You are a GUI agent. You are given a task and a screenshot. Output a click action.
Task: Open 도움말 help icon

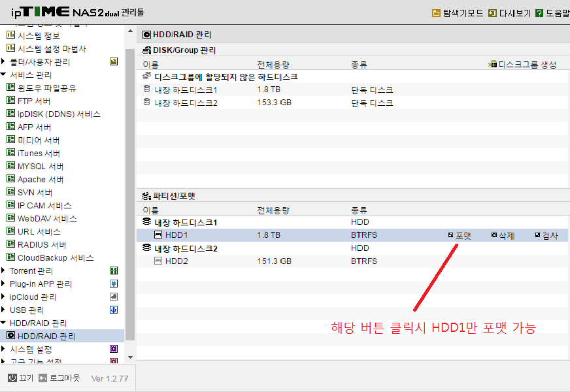coord(539,14)
